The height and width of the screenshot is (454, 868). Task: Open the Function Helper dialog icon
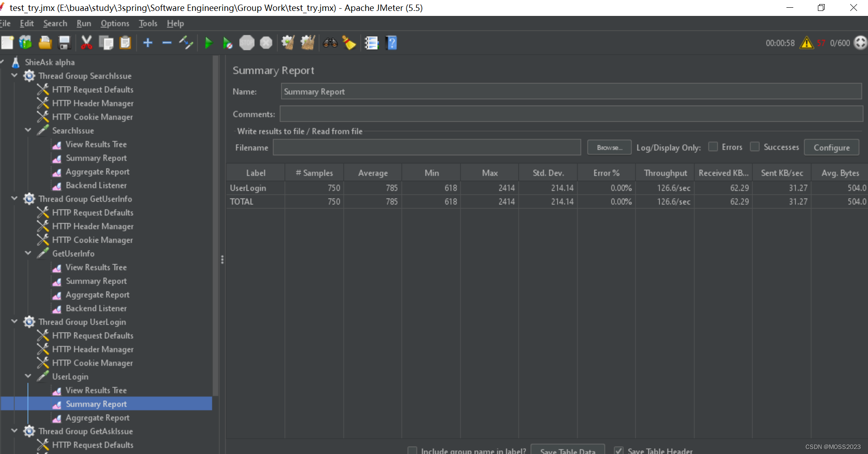(372, 43)
